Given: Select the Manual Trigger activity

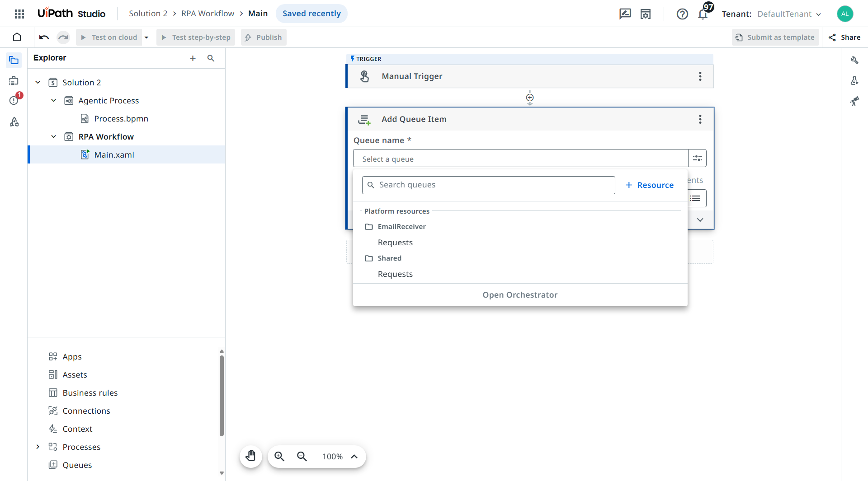Looking at the screenshot, I should click(530, 76).
